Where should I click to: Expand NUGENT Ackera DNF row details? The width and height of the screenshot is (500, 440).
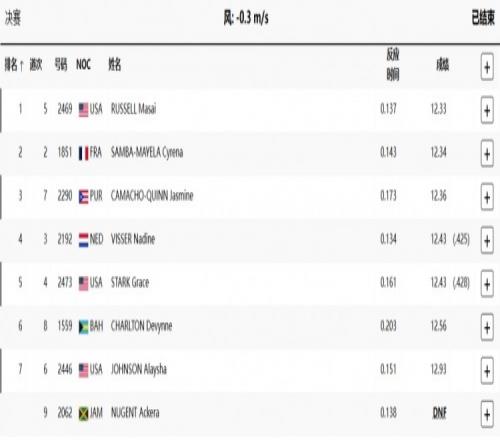point(487,414)
